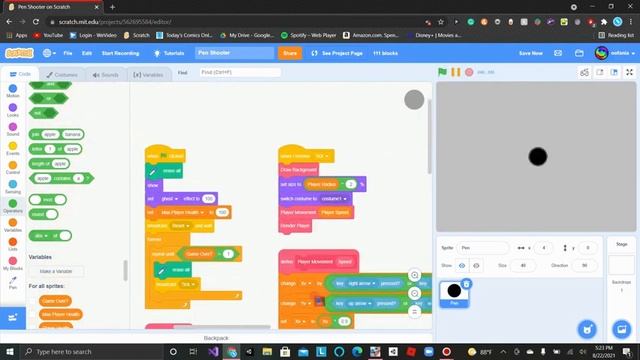
Task: Click the sprite Size field
Action: (x=523, y=266)
